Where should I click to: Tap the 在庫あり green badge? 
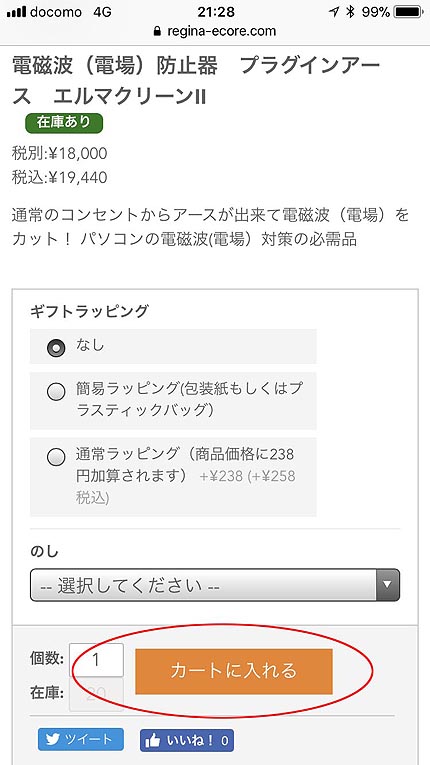tap(64, 123)
